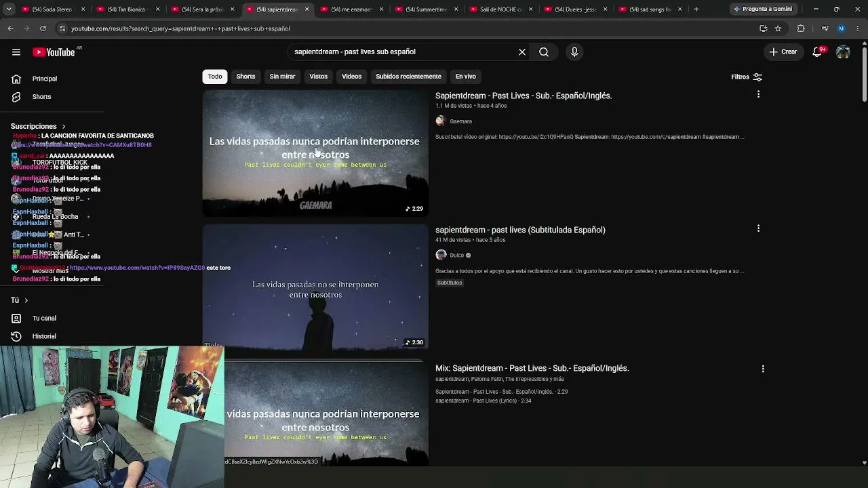Open the Chrome profile M icon
This screenshot has height=488, width=868.
coord(842,28)
